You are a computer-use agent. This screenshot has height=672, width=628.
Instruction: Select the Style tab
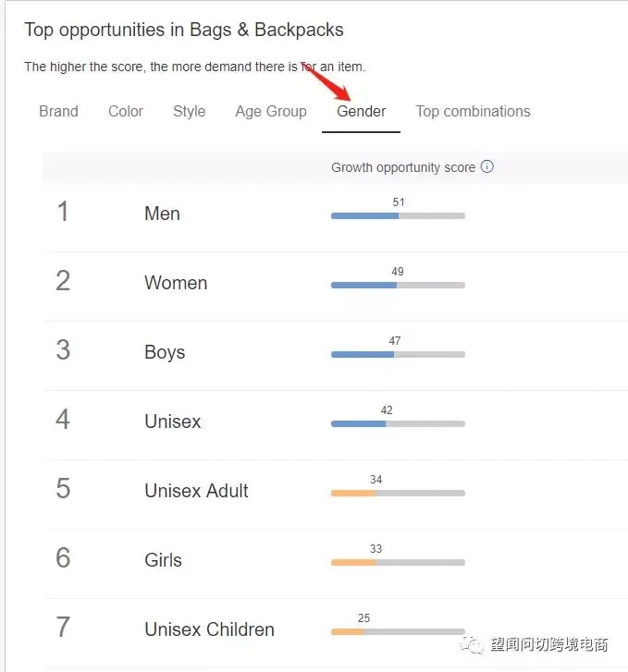[x=190, y=112]
